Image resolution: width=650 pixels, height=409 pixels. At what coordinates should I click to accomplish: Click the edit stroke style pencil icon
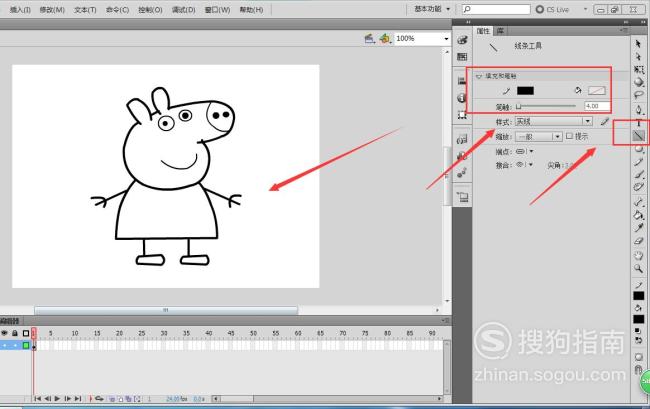click(x=605, y=121)
